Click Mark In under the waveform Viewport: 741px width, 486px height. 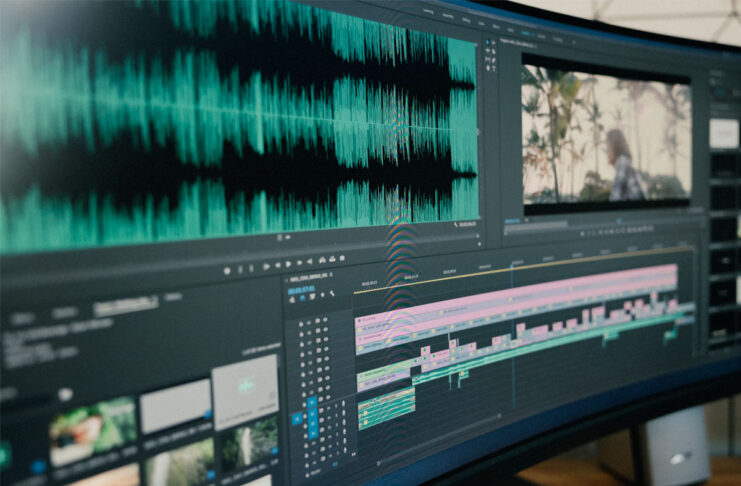(241, 269)
